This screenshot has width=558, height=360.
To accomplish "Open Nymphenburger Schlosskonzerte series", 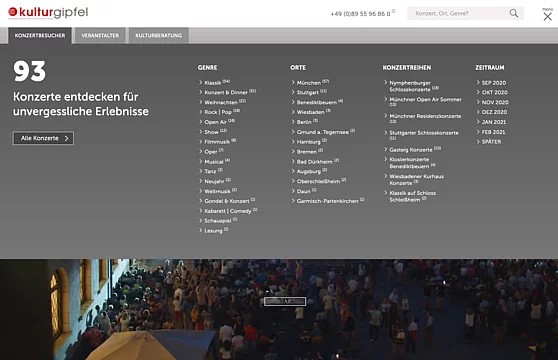I will 412,86.
